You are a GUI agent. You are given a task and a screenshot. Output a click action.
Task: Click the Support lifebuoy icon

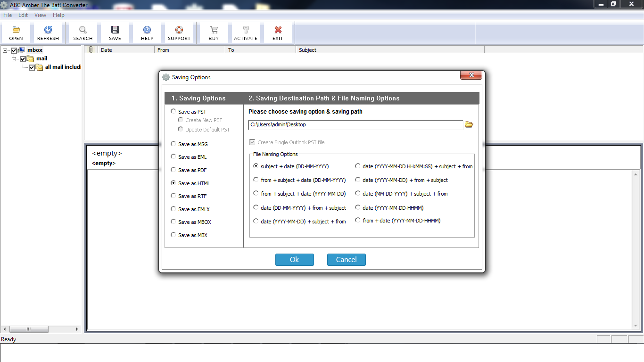[179, 30]
